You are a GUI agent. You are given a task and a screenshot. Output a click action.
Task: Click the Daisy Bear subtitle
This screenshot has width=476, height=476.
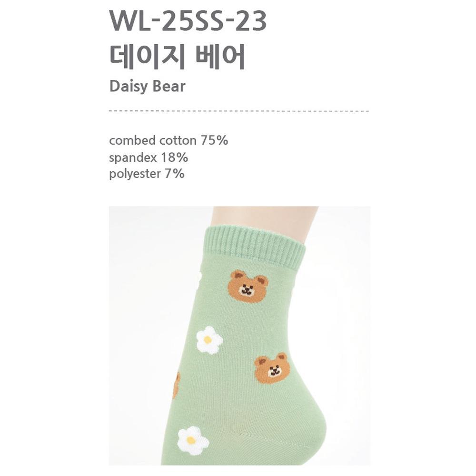tap(147, 86)
